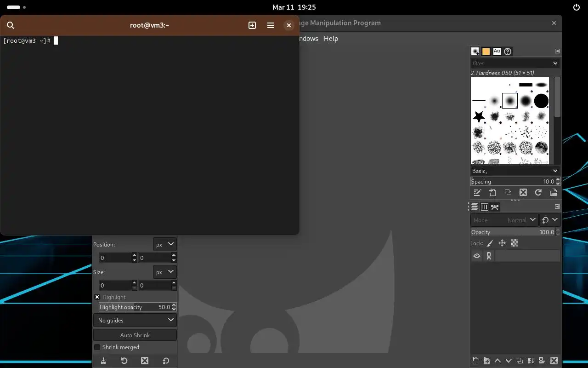Click the first Size value field

tap(115, 285)
